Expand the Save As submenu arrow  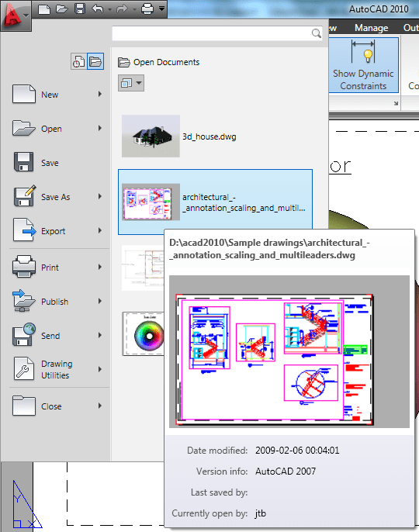coord(100,196)
